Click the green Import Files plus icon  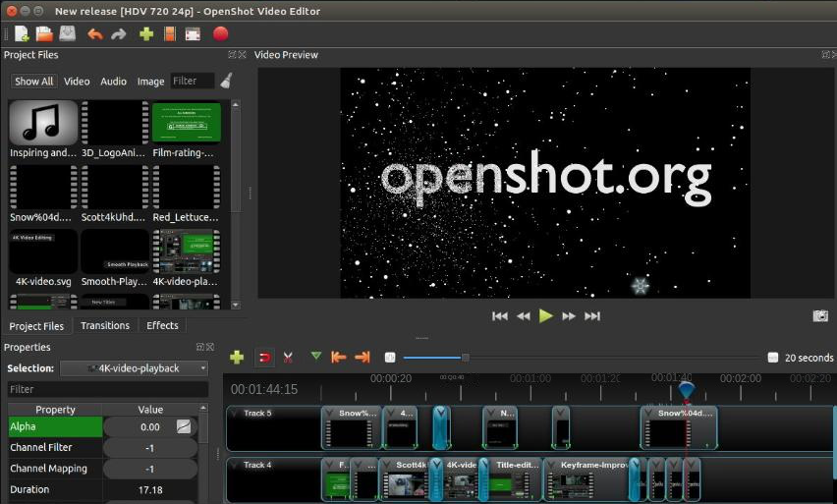[146, 34]
